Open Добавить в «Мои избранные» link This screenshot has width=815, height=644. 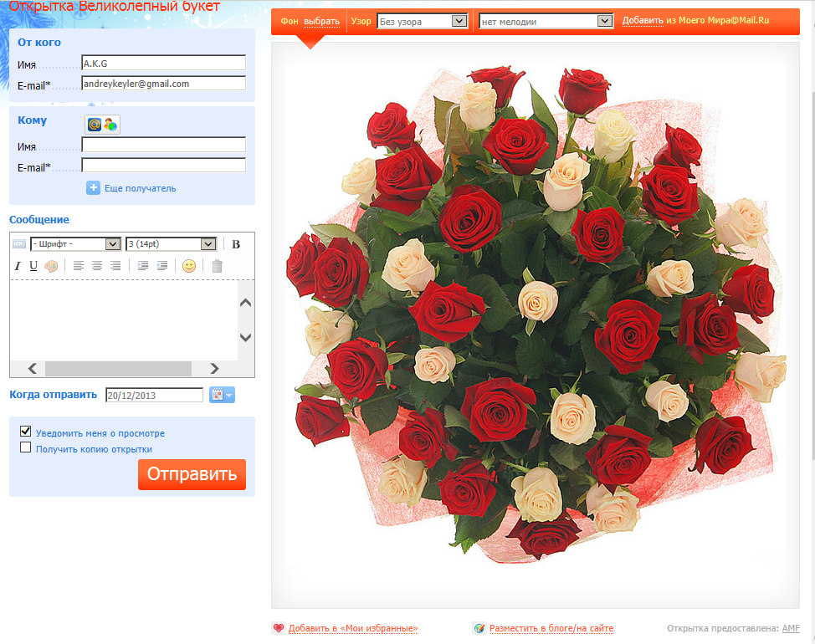point(353,628)
